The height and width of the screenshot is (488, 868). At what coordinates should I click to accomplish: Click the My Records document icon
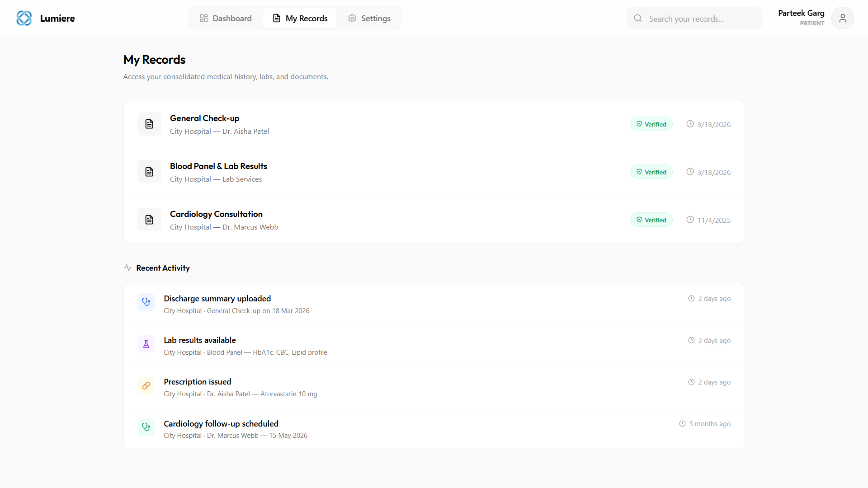click(x=277, y=18)
